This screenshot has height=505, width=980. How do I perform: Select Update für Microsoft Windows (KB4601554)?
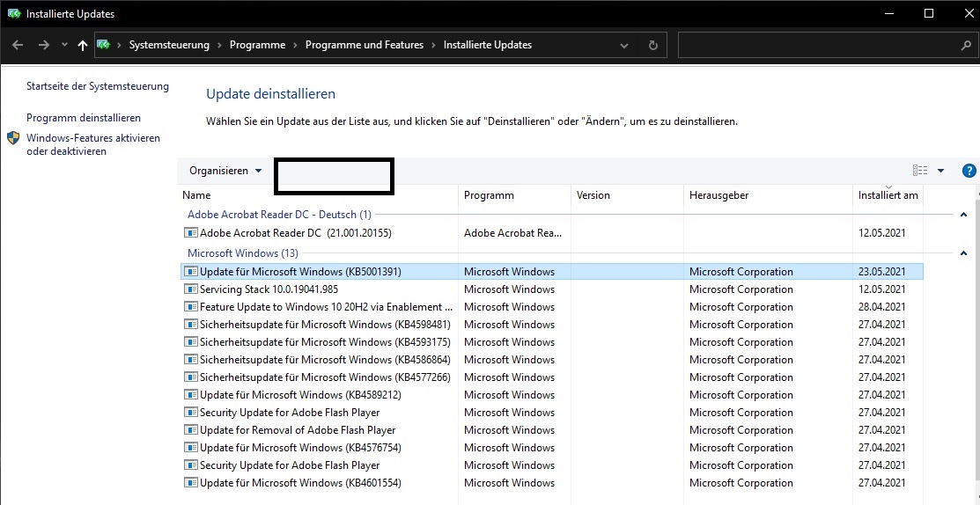click(x=552, y=482)
